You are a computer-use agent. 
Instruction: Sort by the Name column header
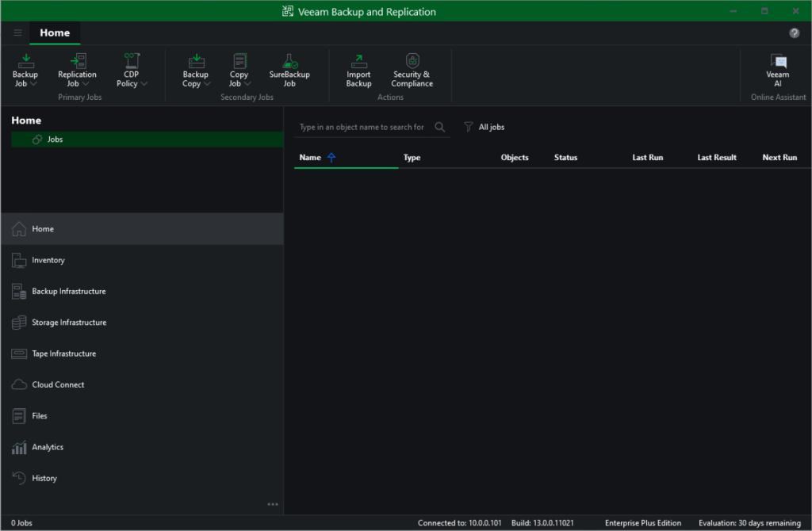310,158
